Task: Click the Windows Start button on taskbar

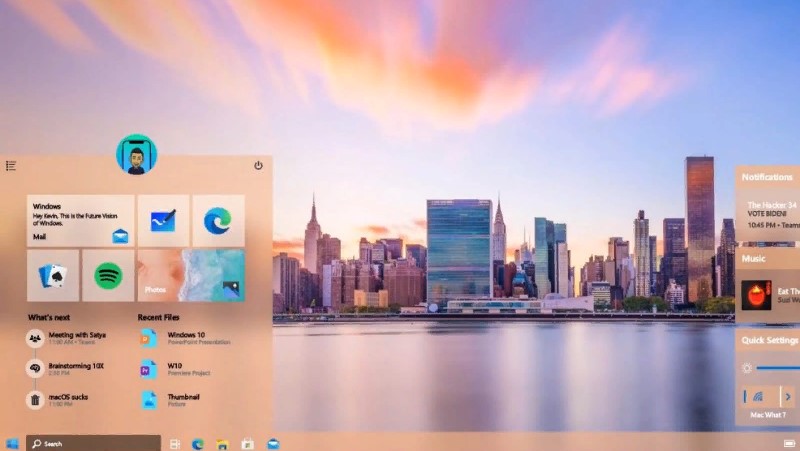Action: click(12, 443)
